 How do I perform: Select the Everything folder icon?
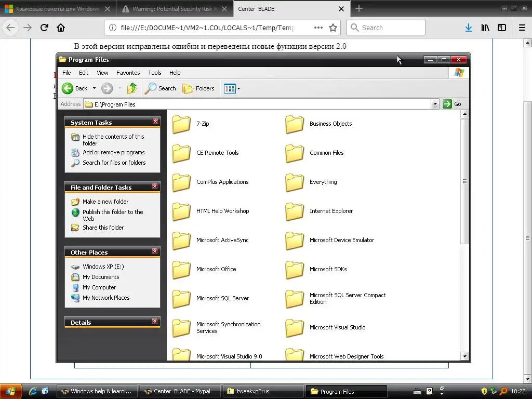coord(295,182)
